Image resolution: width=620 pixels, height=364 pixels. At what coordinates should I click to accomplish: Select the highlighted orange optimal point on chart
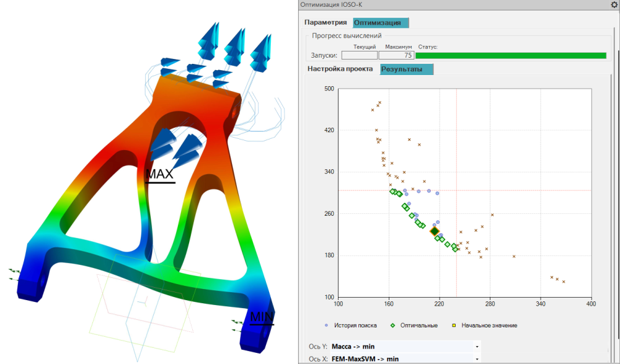(435, 231)
